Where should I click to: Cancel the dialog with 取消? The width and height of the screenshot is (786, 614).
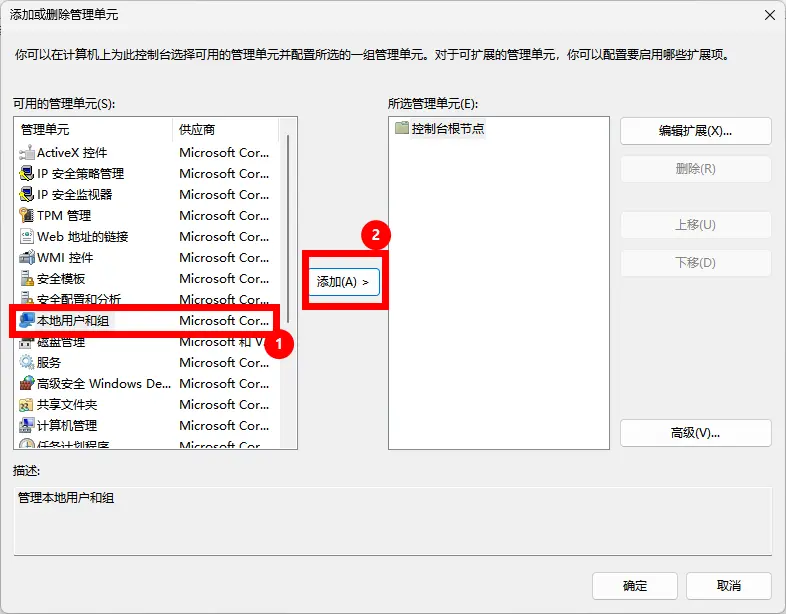click(729, 586)
